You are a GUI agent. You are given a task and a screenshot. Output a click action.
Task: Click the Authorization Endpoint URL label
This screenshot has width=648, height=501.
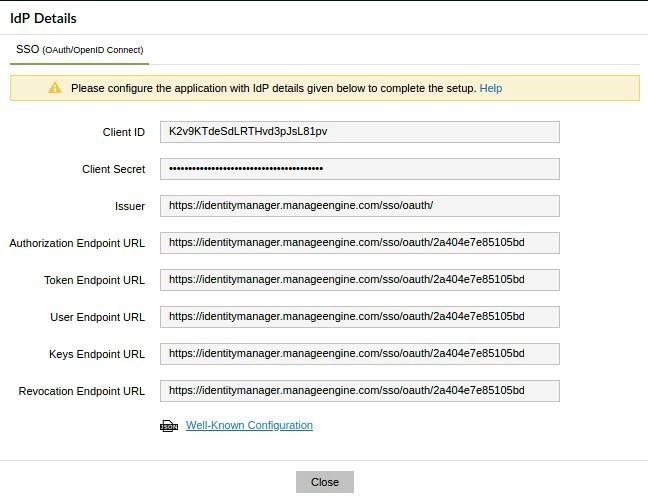(77, 243)
